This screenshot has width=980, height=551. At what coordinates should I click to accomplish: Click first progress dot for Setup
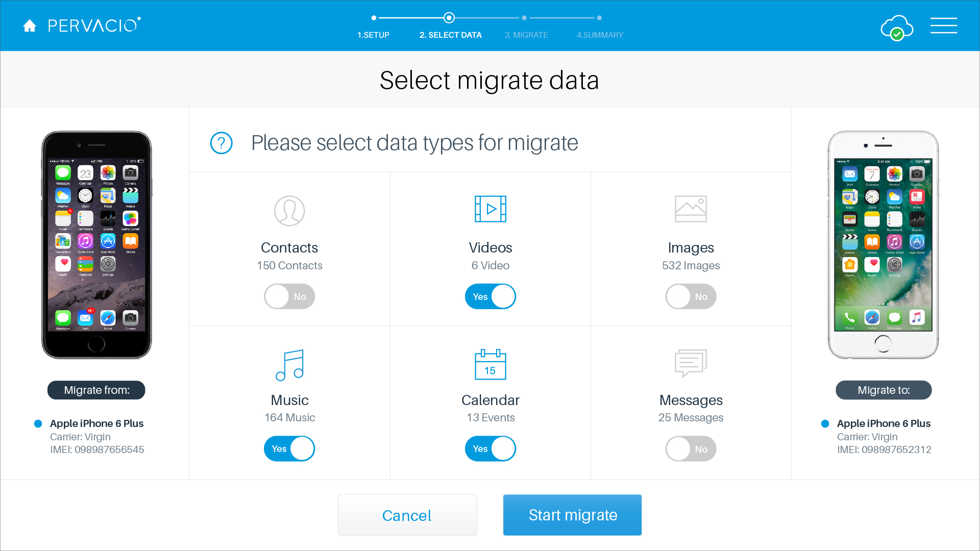click(374, 18)
